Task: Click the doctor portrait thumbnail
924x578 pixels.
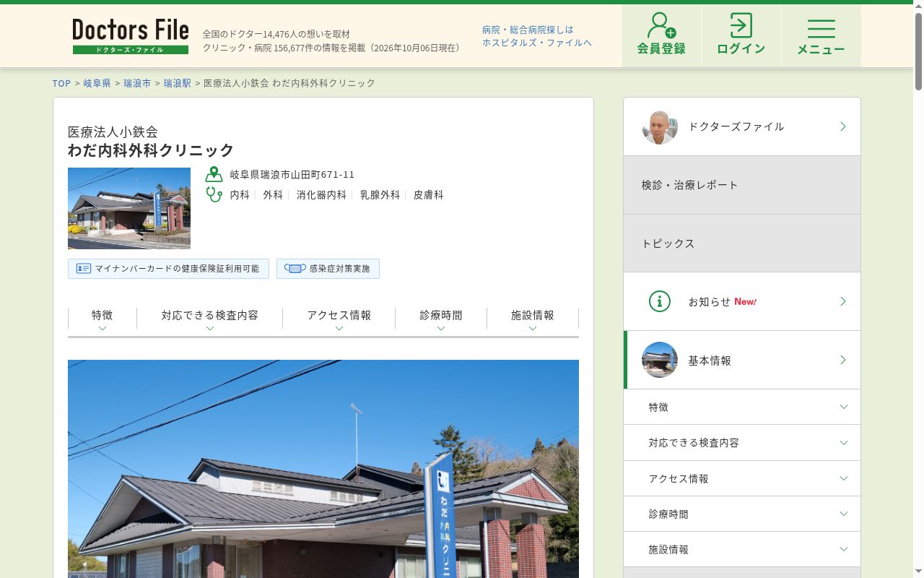Action: [660, 126]
